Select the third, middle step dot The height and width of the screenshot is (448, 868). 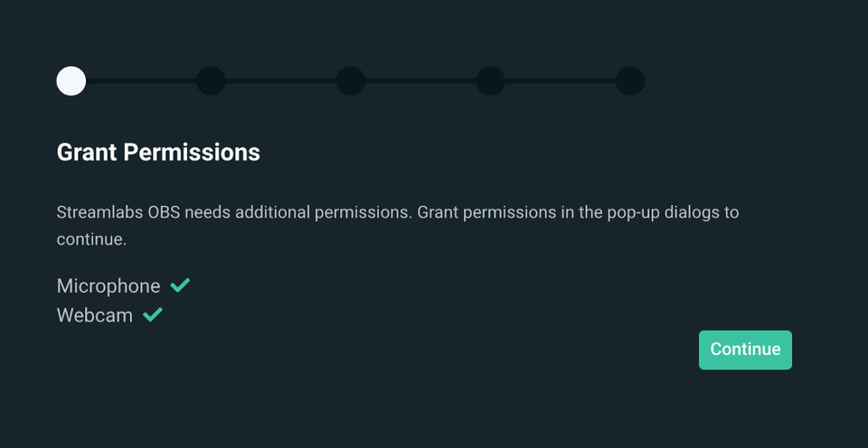(351, 81)
